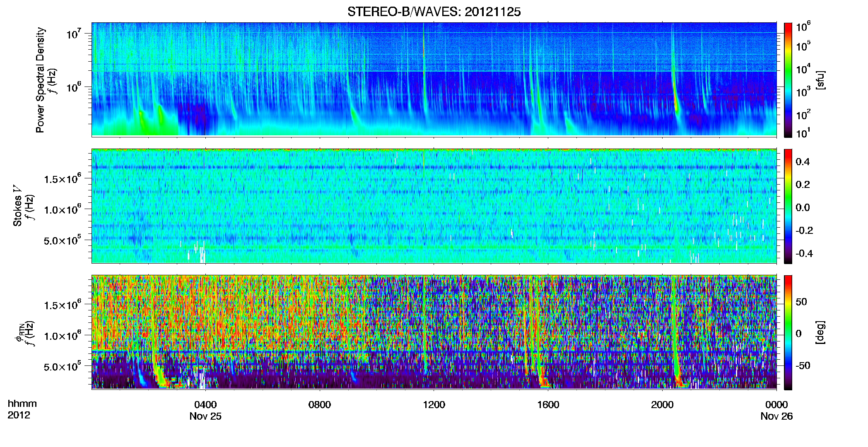Click the 0800 time tick label
The width and height of the screenshot is (868, 447).
tap(320, 405)
